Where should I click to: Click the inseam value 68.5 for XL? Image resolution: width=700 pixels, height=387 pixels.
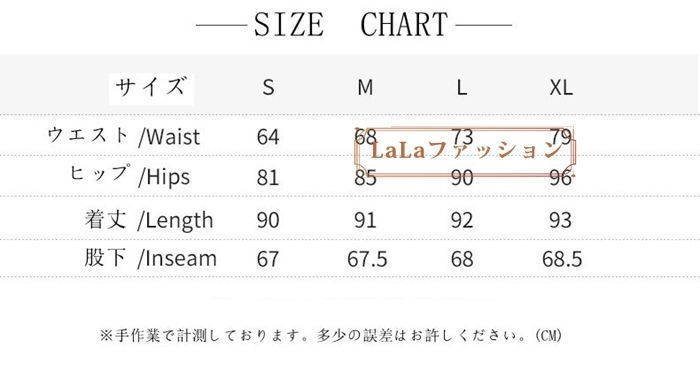click(562, 259)
